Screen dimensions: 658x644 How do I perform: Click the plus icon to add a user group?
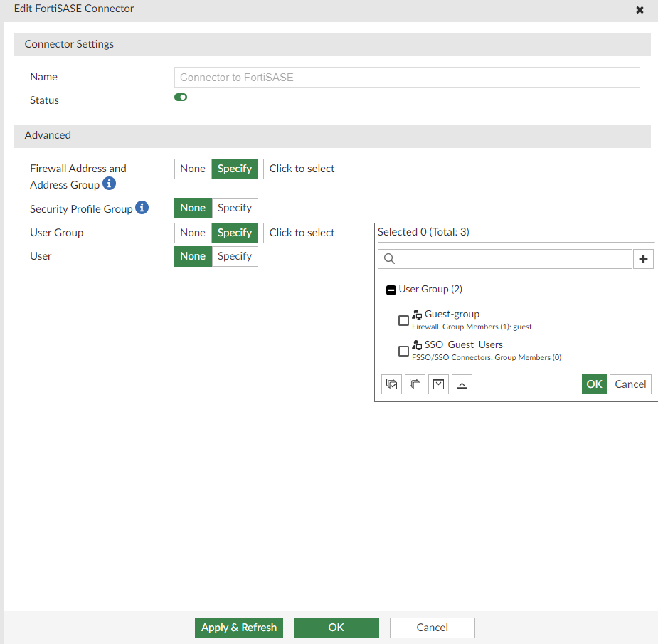[643, 258]
